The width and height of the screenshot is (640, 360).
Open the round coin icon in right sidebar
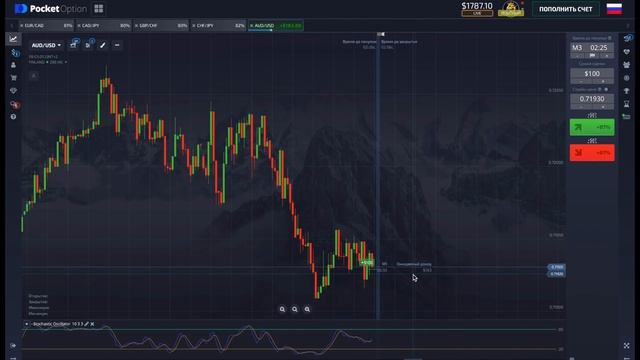(627, 78)
